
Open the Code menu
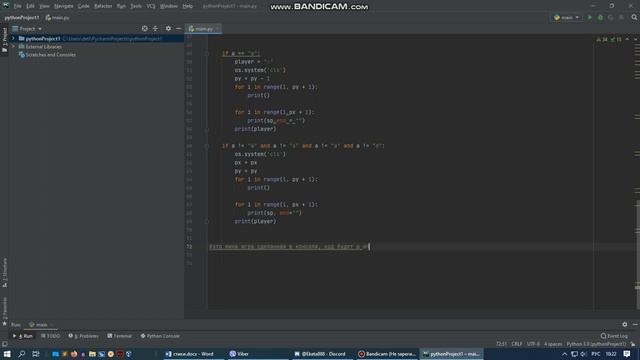(x=84, y=6)
